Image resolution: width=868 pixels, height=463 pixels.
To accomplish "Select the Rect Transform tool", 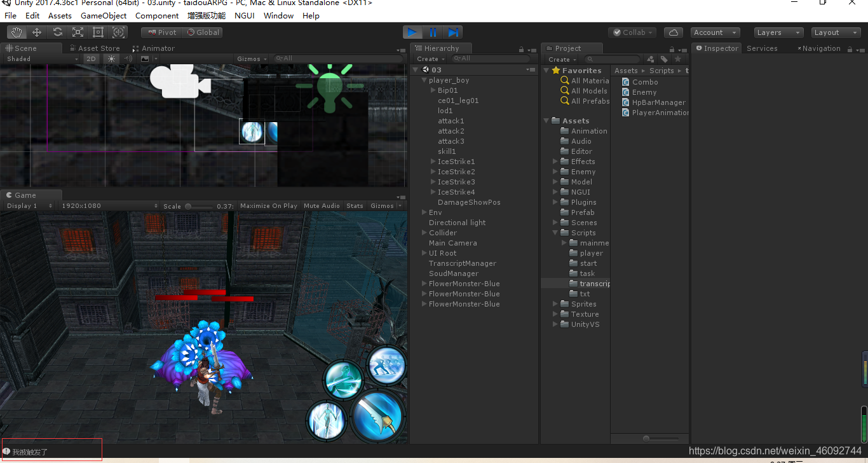I will [98, 32].
